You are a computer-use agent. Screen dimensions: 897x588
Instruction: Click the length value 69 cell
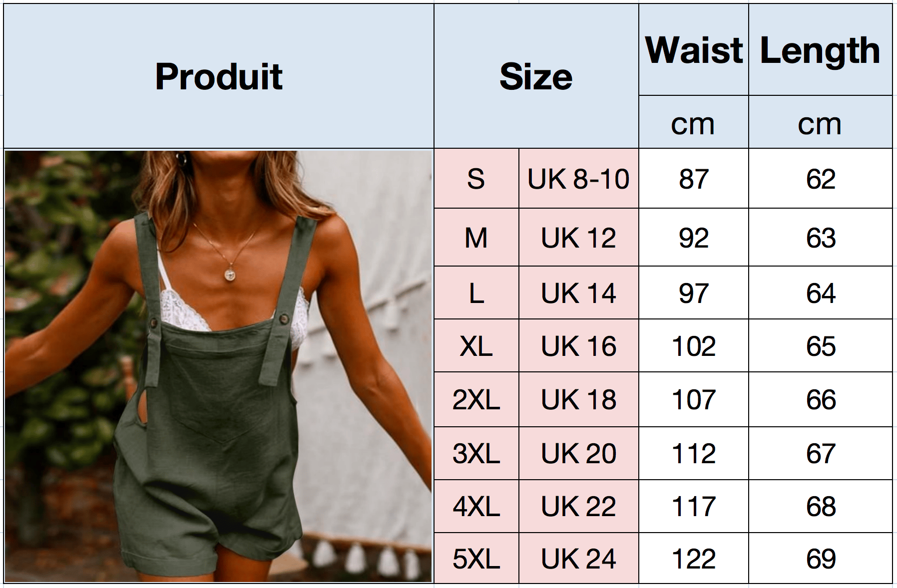tap(820, 559)
